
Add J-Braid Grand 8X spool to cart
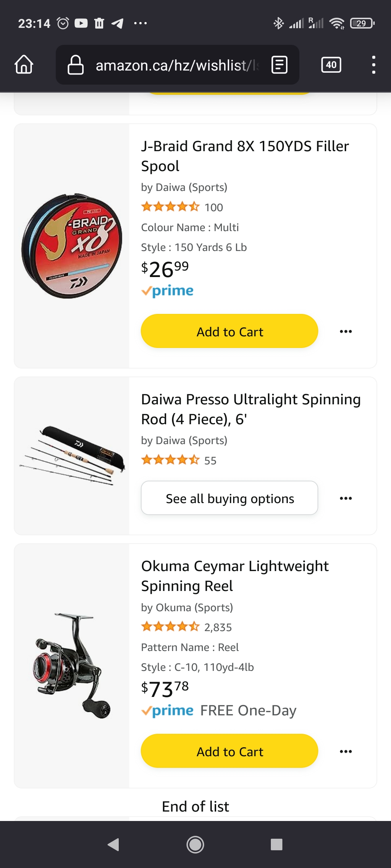click(230, 331)
